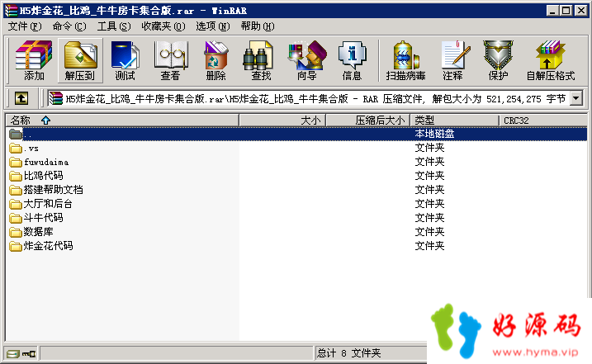Click 文件夹 type cell of .vs row
This screenshot has width=592, height=364.
pos(429,148)
